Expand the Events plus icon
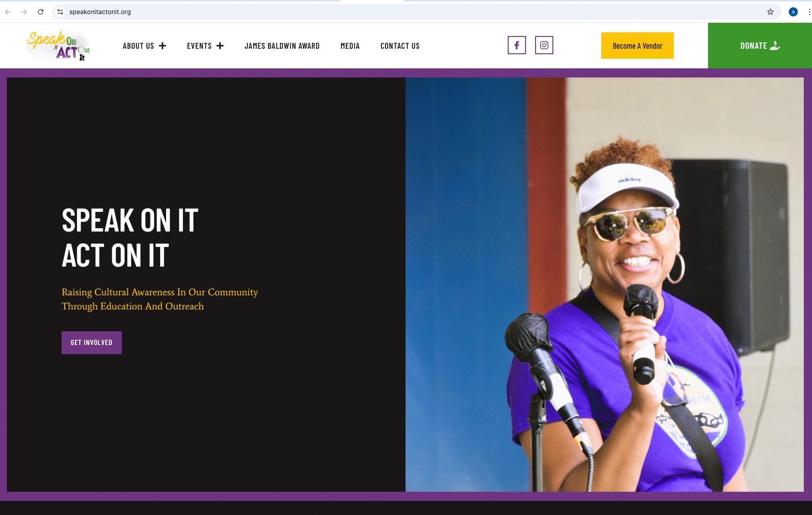The image size is (812, 515). (x=220, y=46)
